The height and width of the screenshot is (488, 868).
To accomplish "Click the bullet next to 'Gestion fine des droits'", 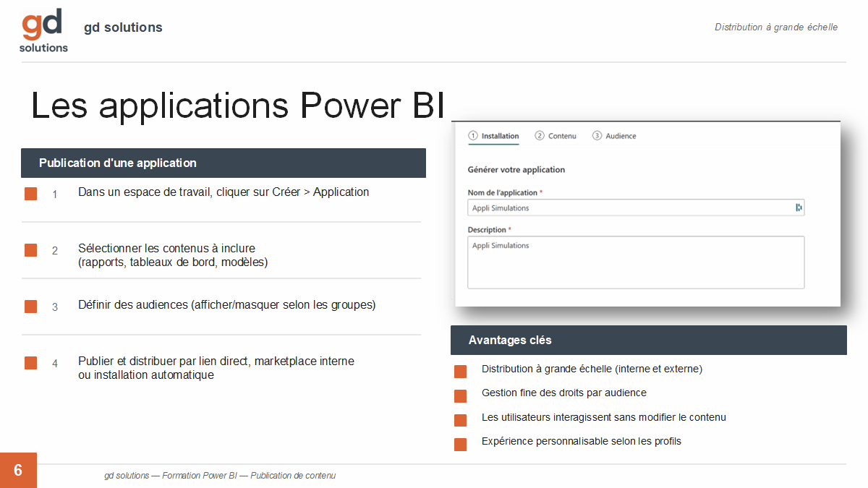I will [460, 396].
